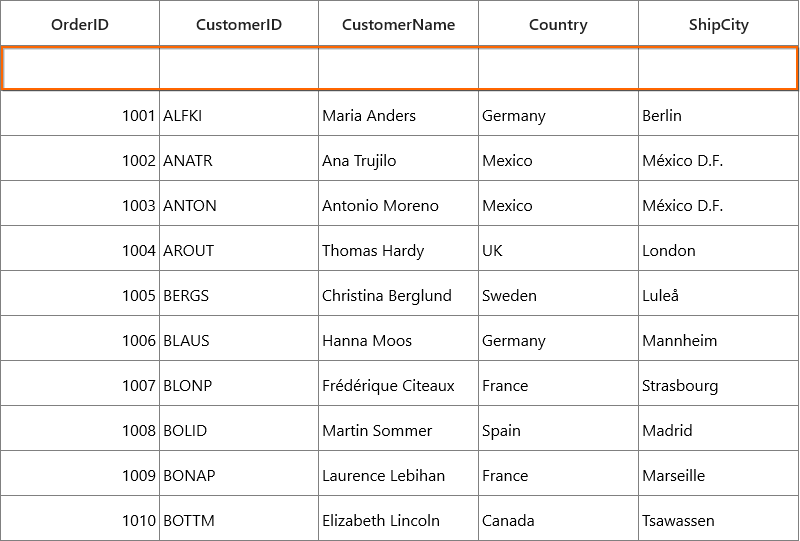Focus the filter cell under CustomerID
800x541 pixels.
coord(239,68)
